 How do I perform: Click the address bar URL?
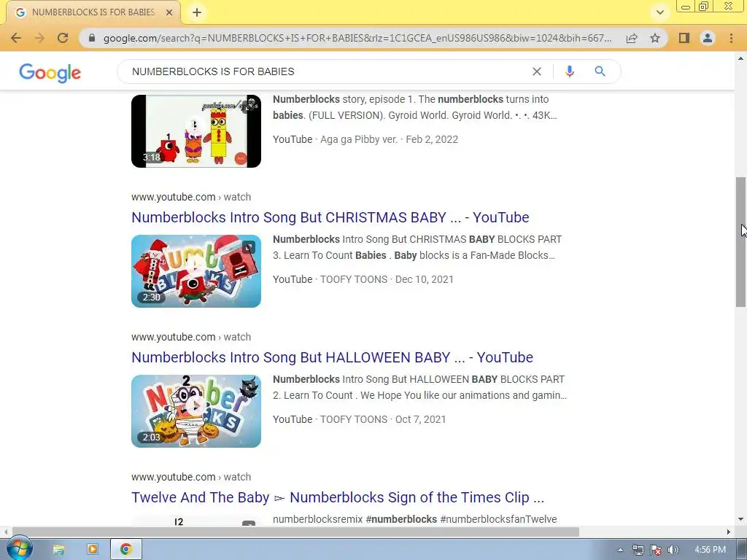357,38
